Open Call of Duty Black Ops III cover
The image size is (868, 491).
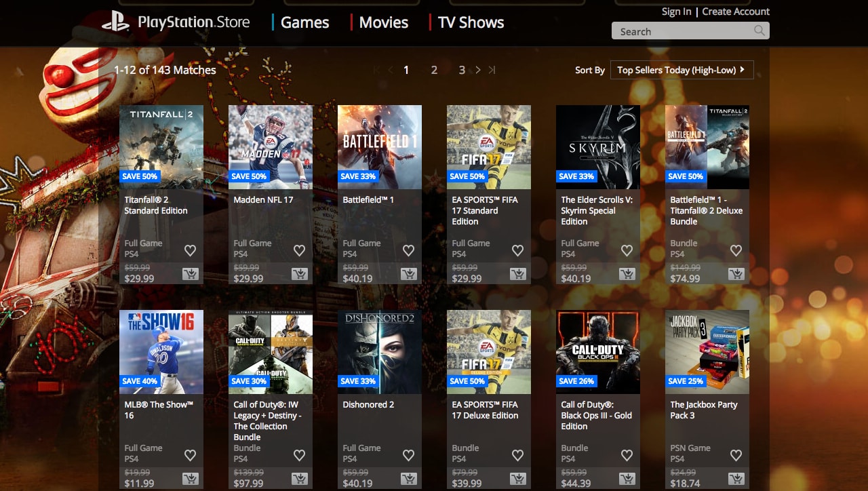click(598, 352)
